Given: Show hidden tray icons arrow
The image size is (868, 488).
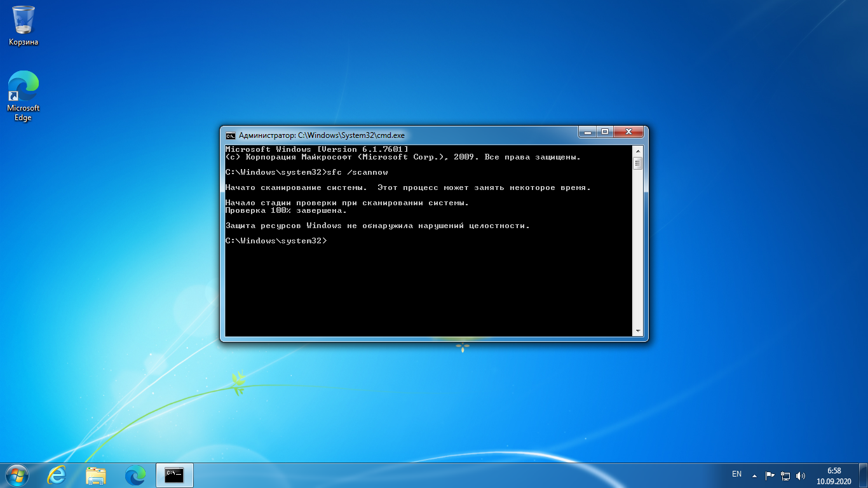Looking at the screenshot, I should pos(754,475).
